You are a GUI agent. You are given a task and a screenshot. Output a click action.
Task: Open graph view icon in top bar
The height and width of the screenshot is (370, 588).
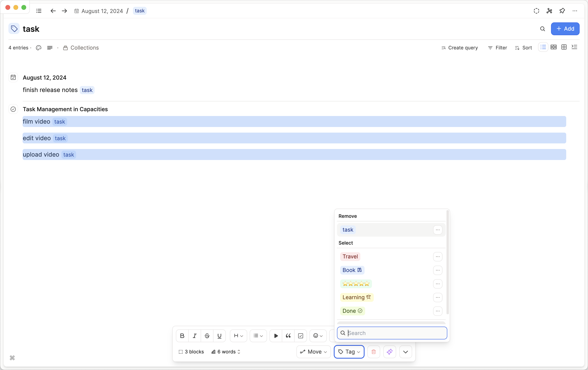(x=549, y=11)
